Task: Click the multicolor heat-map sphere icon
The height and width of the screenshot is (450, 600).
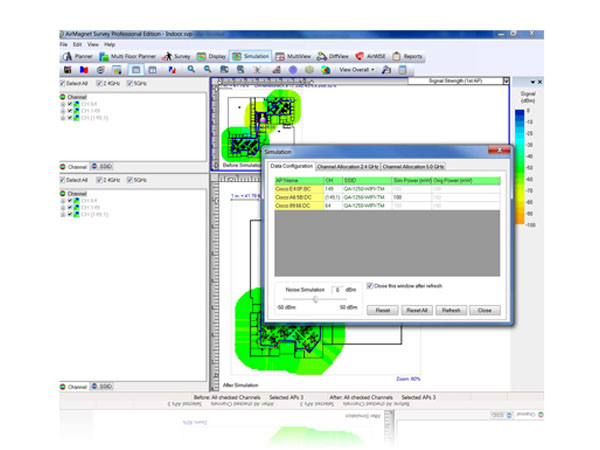Action: coord(326,70)
